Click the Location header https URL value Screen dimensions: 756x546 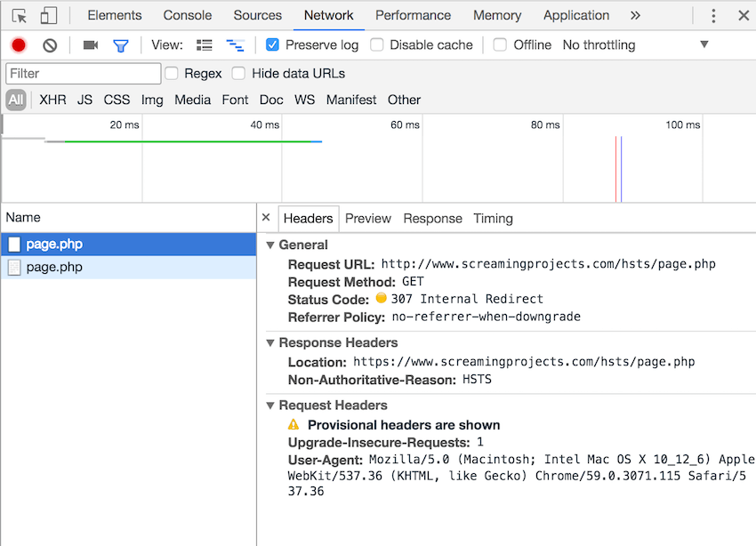coord(524,362)
